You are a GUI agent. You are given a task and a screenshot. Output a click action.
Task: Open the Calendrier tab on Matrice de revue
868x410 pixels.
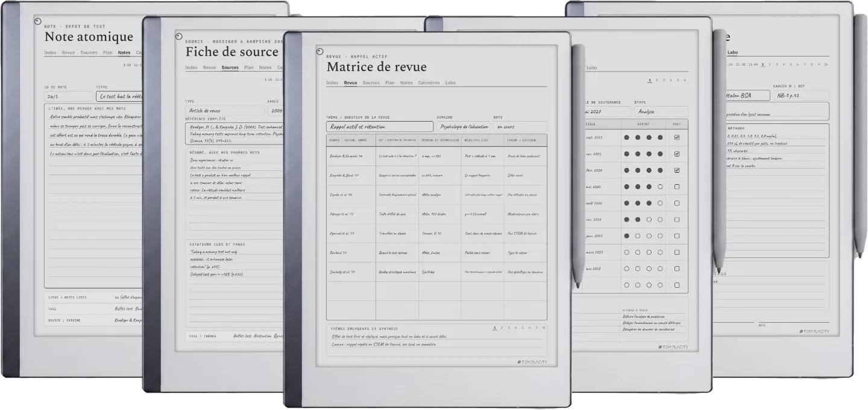click(x=429, y=82)
